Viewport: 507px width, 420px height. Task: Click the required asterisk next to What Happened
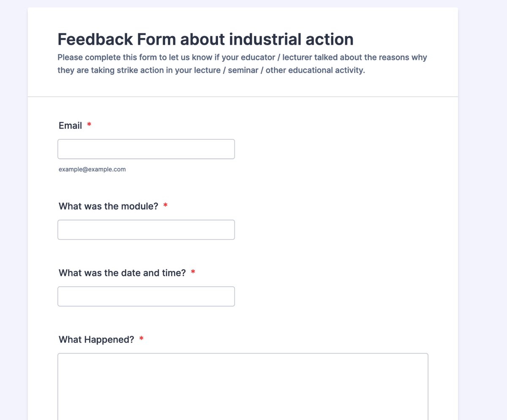142,339
